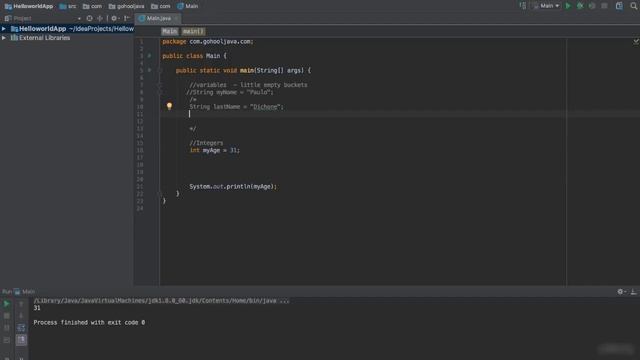Close the Main.java editor tab
This screenshot has width=640, height=360.
tap(176, 18)
